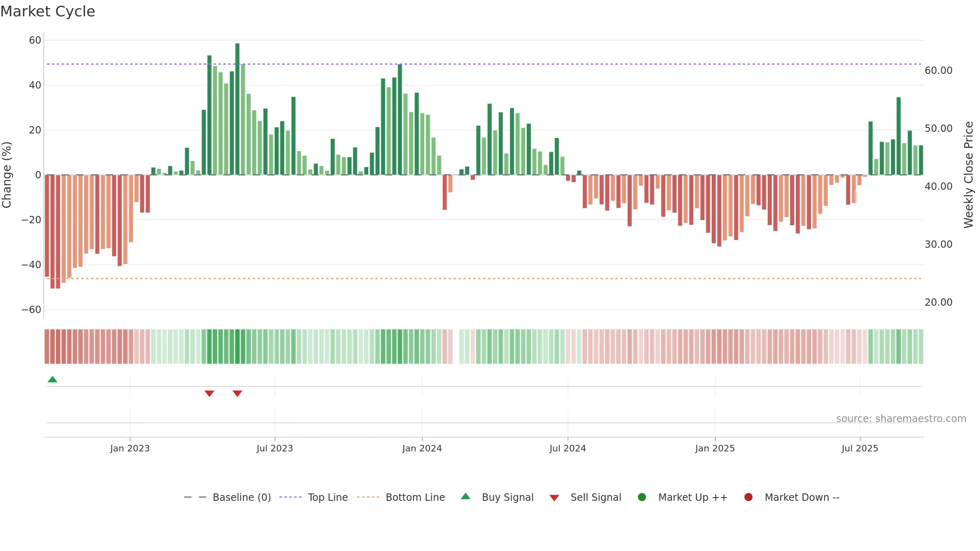Click the 20.00 tick on price axis
This screenshot has width=980, height=551.
point(938,302)
